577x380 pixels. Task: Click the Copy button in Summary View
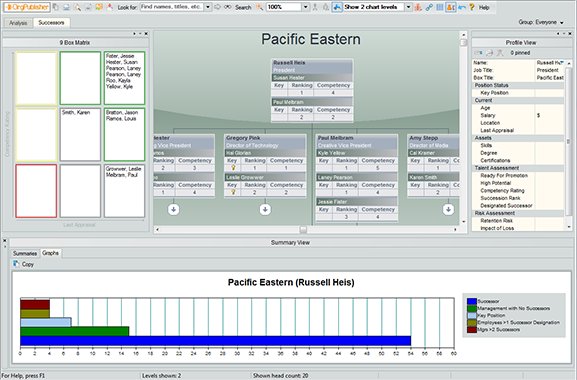pyautogui.click(x=24, y=264)
